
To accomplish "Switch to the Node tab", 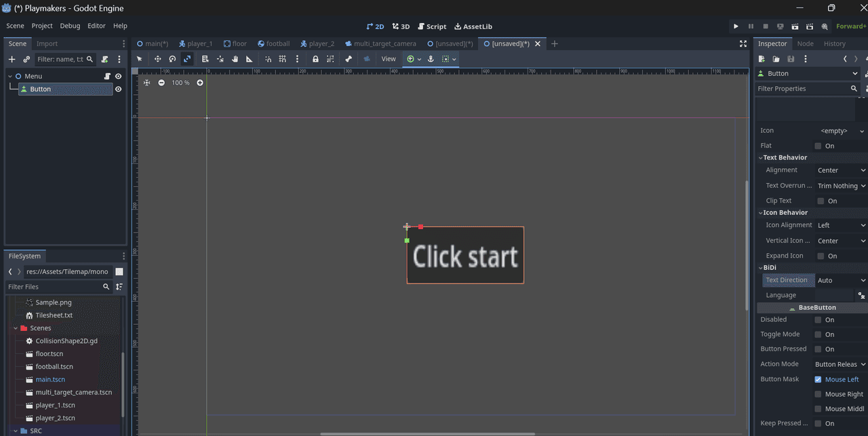I will point(805,43).
